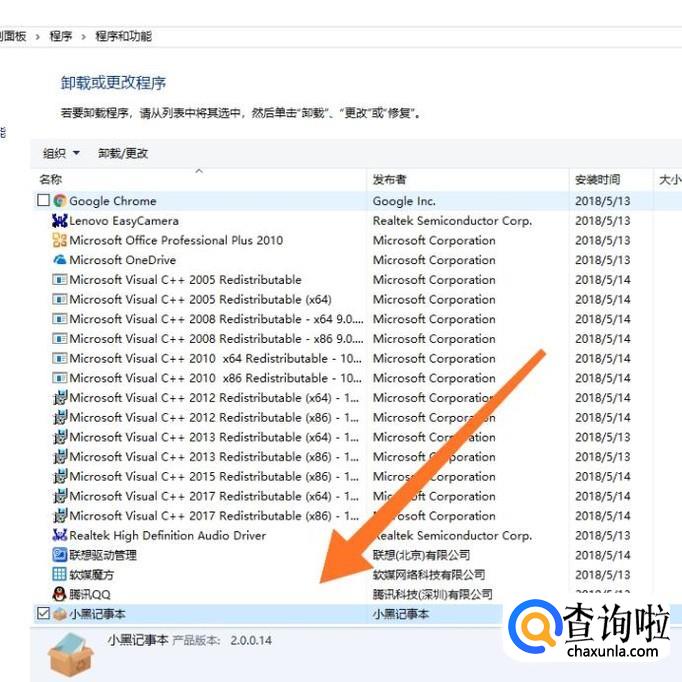Click 联想(北京)有限公司 publisher cell
682x682 pixels.
(x=421, y=555)
